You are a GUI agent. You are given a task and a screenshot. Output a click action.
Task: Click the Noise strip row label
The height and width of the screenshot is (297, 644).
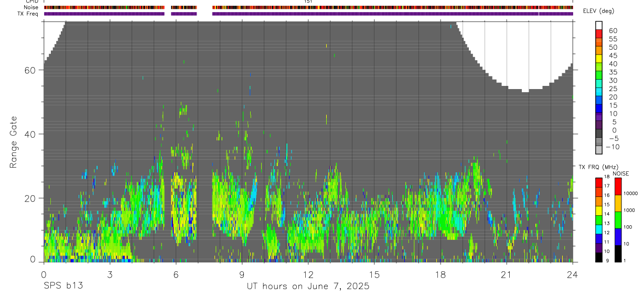point(32,7)
